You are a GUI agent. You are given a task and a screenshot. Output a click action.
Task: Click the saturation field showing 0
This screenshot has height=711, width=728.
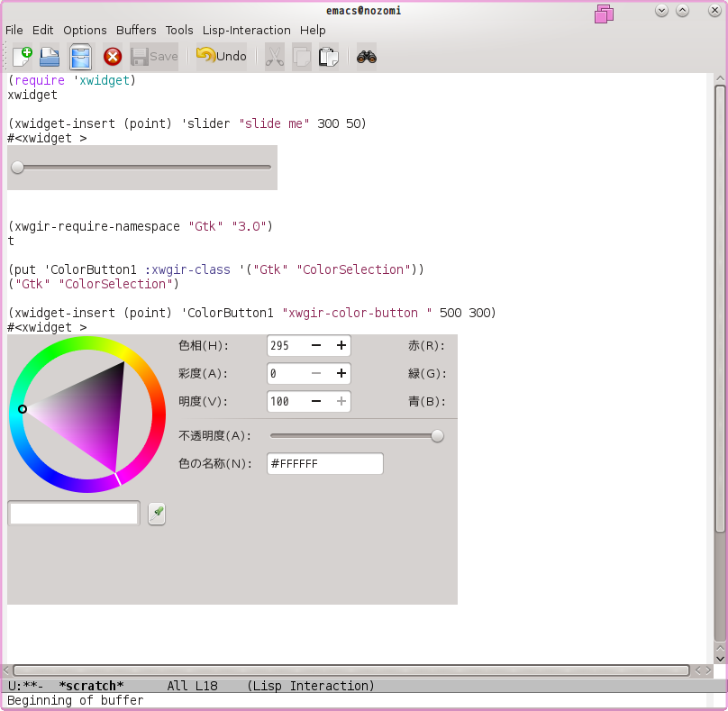(287, 373)
